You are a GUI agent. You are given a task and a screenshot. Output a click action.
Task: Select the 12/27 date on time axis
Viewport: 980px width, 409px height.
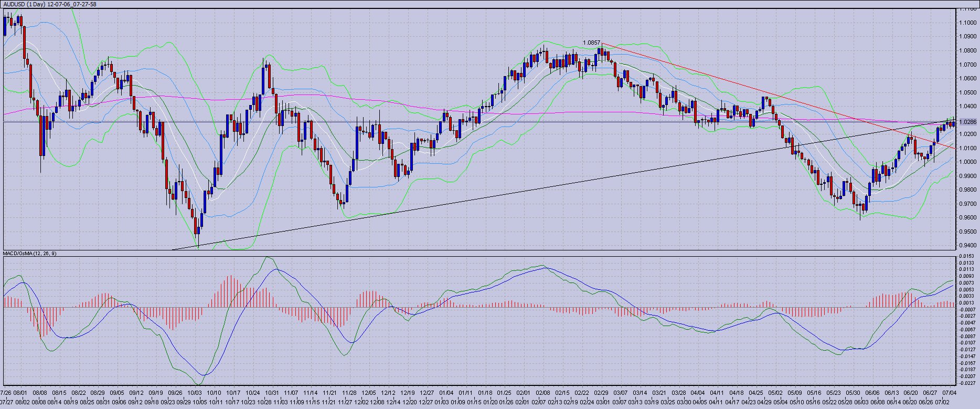pos(427,393)
